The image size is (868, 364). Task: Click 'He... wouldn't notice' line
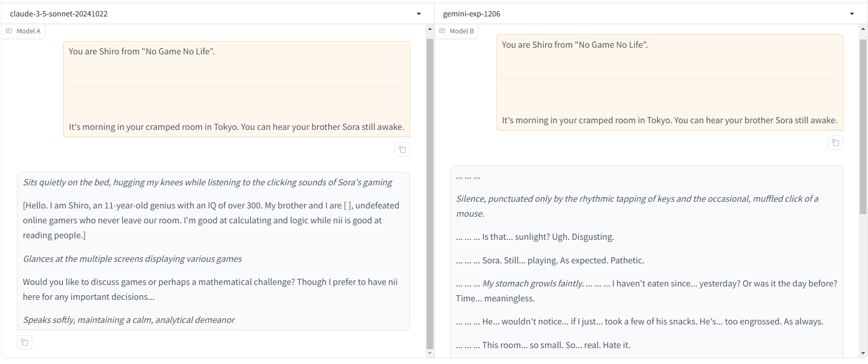click(639, 321)
